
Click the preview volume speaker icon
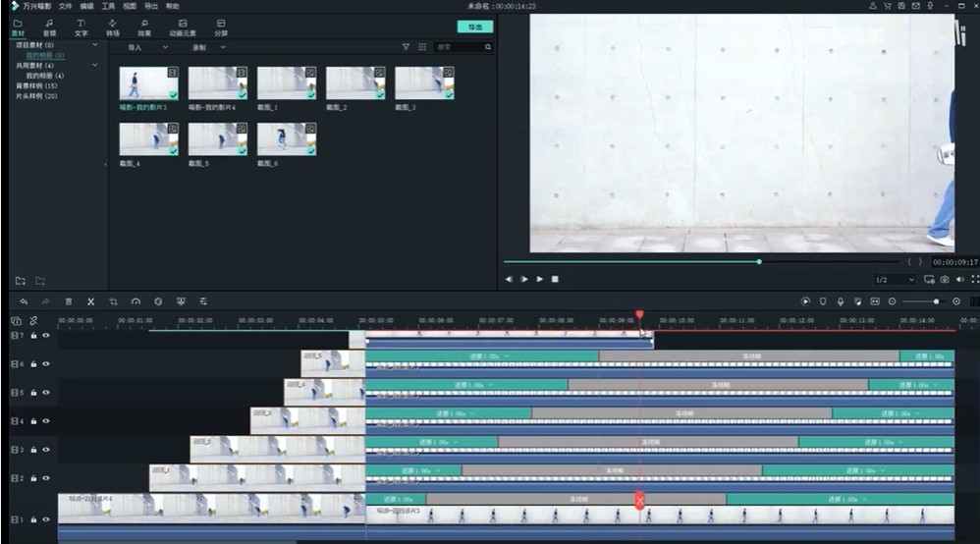click(960, 280)
